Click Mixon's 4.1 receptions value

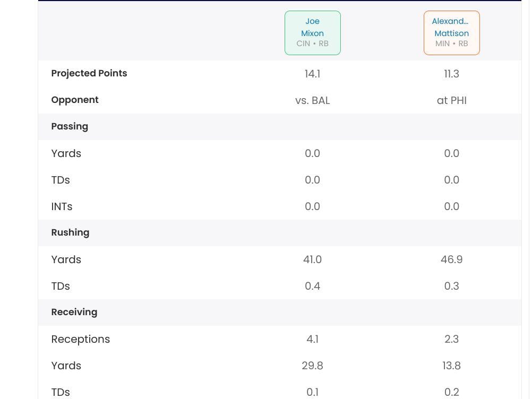[312, 339]
